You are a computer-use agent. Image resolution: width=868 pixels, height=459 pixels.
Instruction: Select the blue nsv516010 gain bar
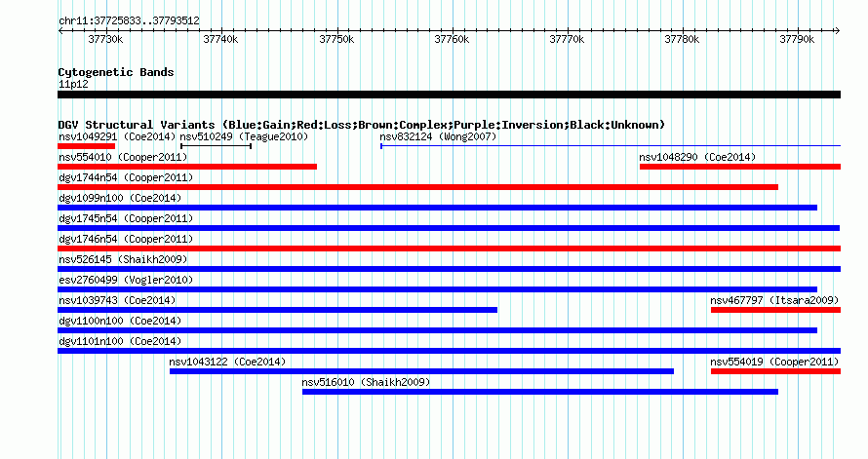(x=540, y=392)
